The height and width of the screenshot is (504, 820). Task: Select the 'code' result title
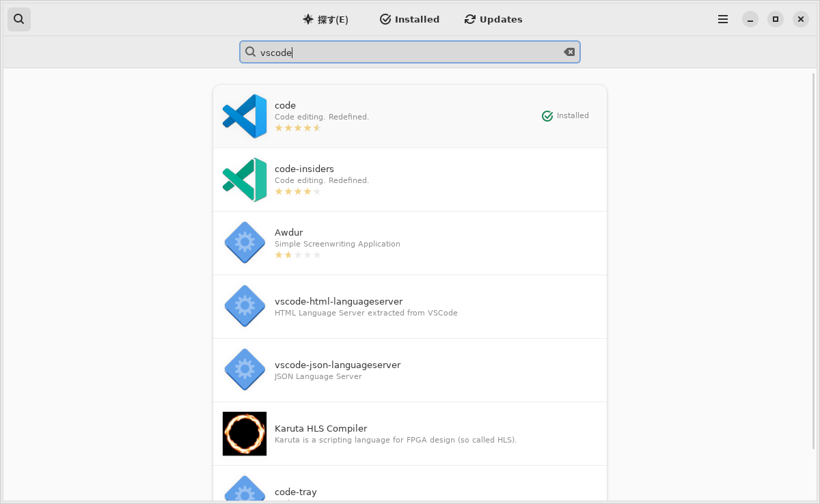tap(285, 105)
